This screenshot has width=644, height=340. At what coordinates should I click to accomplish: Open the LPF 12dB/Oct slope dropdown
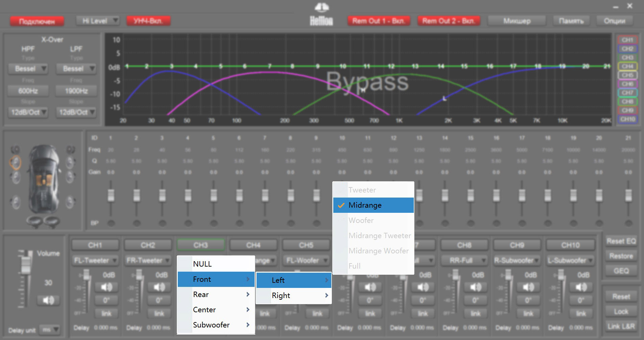(76, 112)
